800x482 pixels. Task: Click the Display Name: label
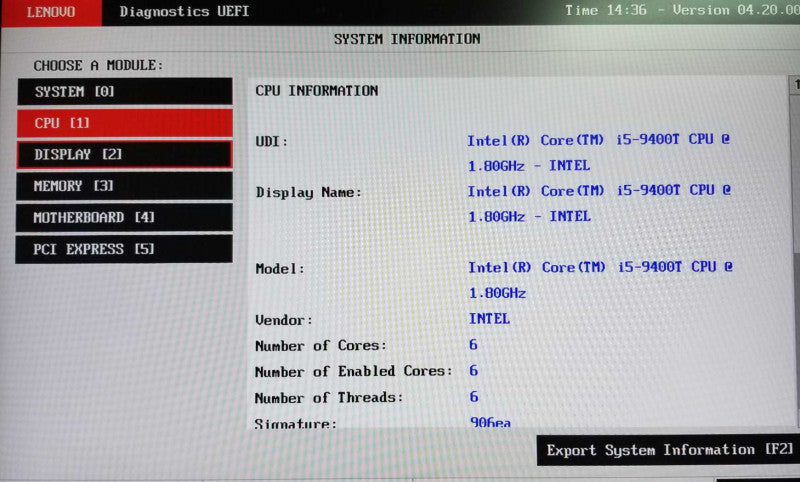309,193
